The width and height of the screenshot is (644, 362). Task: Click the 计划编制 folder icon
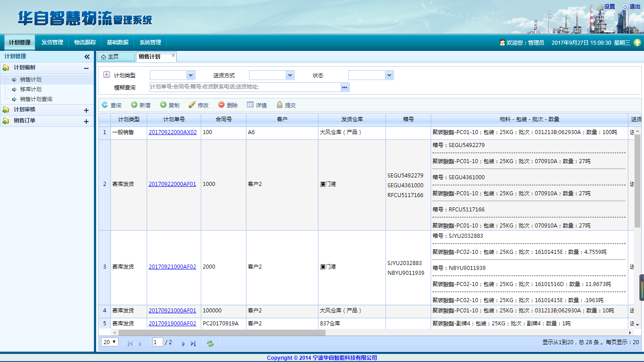6,68
